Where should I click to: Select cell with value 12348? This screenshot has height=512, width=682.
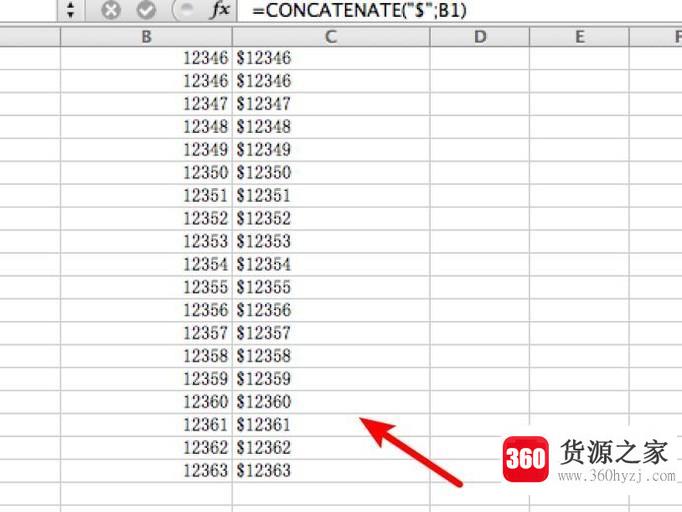pos(146,127)
